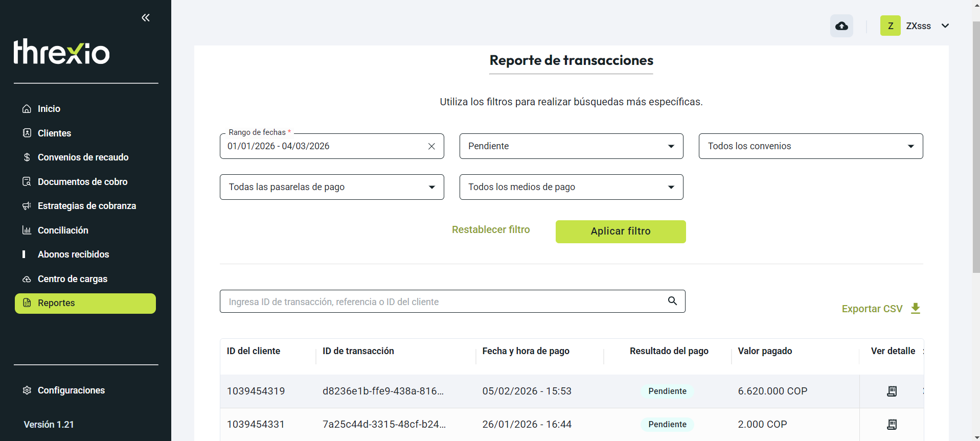Click Reporte de transacciones heading

pyautogui.click(x=571, y=60)
